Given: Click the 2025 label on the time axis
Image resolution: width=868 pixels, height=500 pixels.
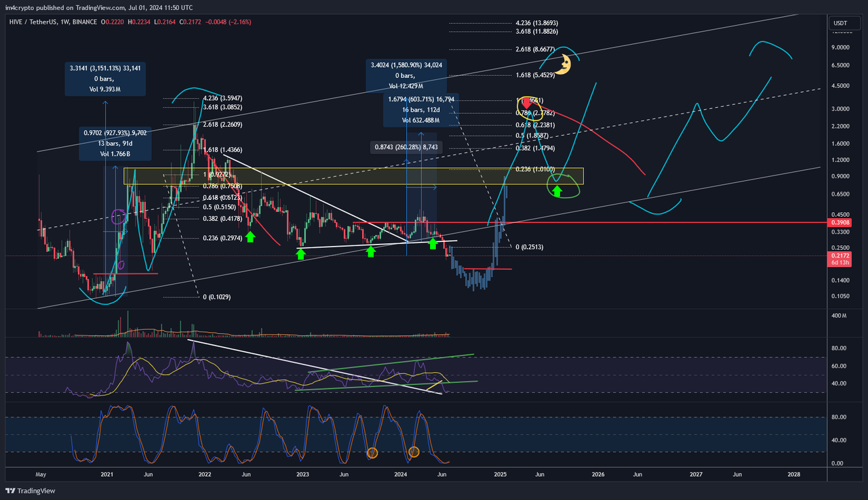Looking at the screenshot, I should (x=500, y=475).
